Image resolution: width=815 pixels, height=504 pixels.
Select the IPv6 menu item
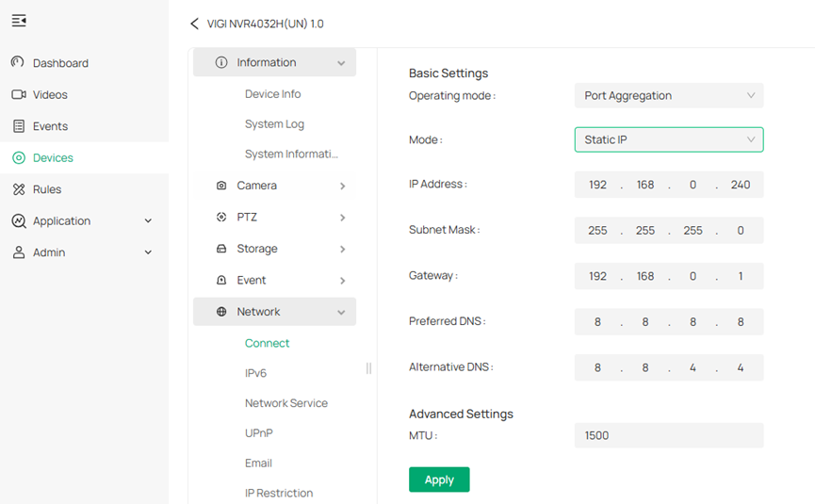click(255, 373)
